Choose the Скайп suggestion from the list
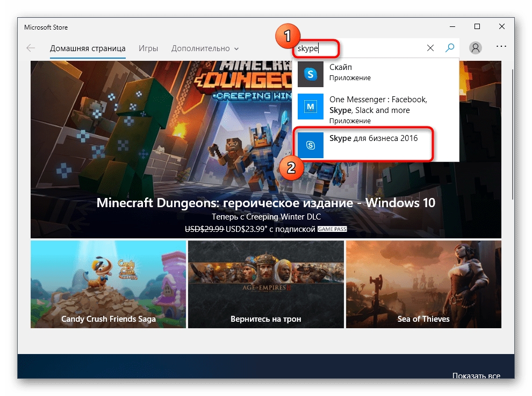Viewport: 532px width, 396px height. coord(376,73)
